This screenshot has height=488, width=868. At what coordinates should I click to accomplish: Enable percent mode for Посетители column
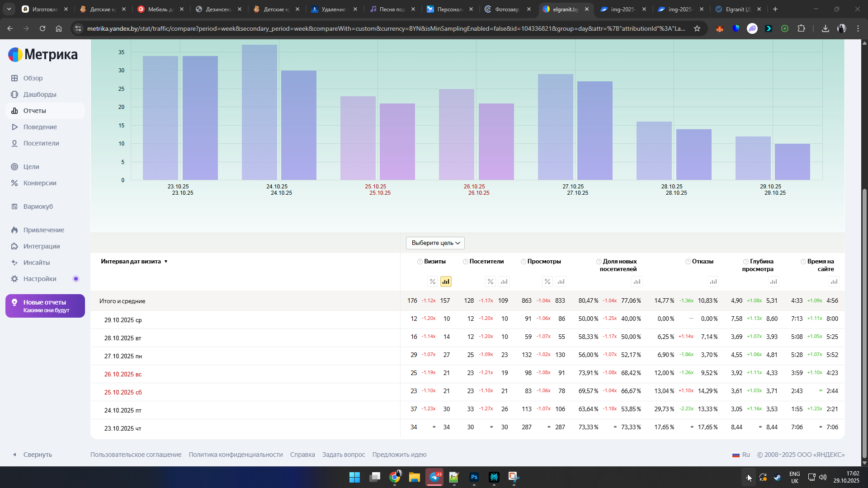click(x=491, y=282)
